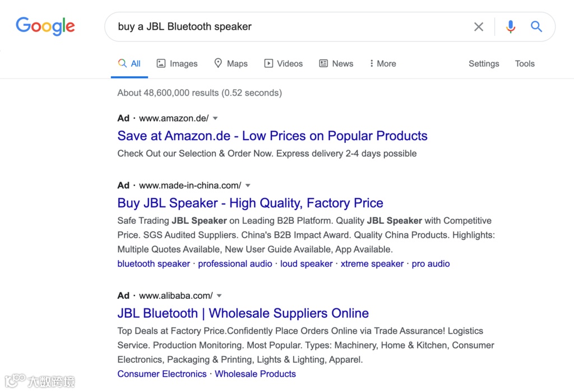The width and height of the screenshot is (574, 392).
Task: Click the Google logo
Action: (45, 26)
